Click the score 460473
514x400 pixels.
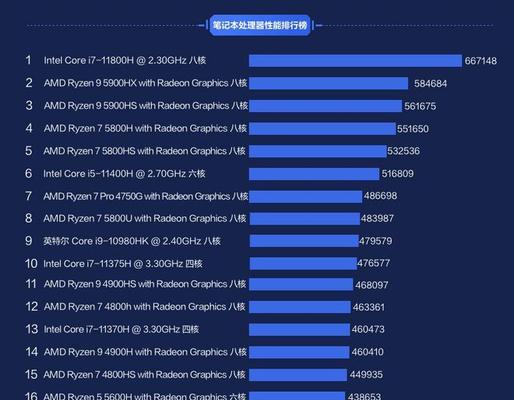[x=368, y=329]
